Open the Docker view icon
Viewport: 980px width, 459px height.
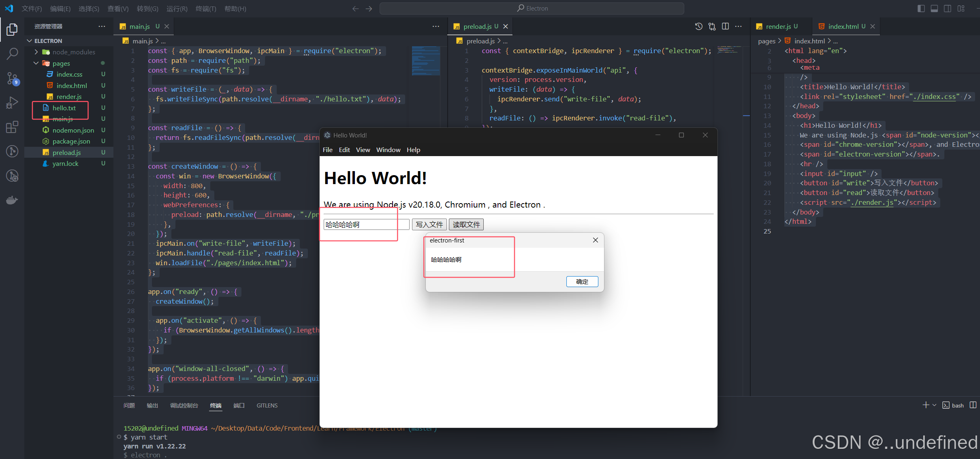(12, 200)
